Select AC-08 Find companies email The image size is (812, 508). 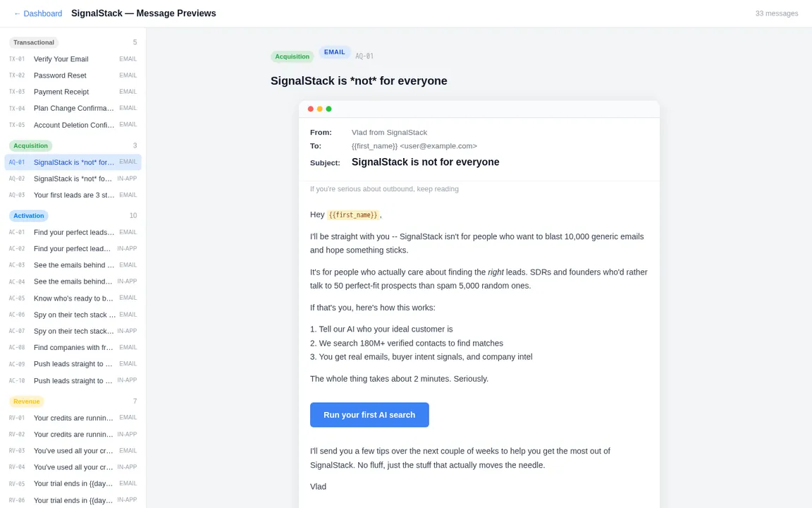click(x=73, y=347)
